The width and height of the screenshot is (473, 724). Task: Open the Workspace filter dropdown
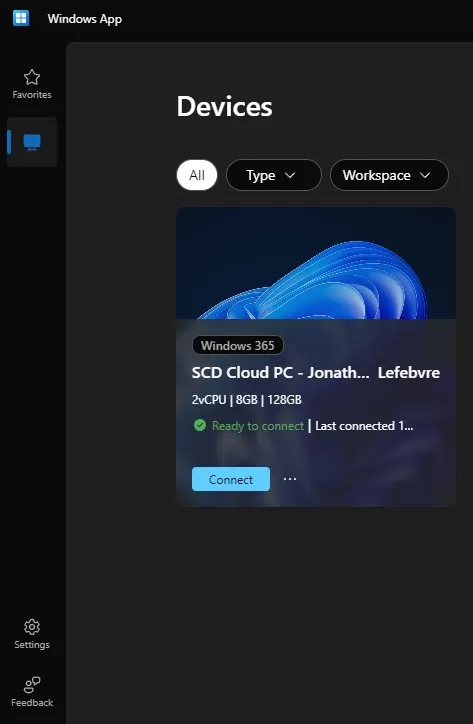coord(389,175)
